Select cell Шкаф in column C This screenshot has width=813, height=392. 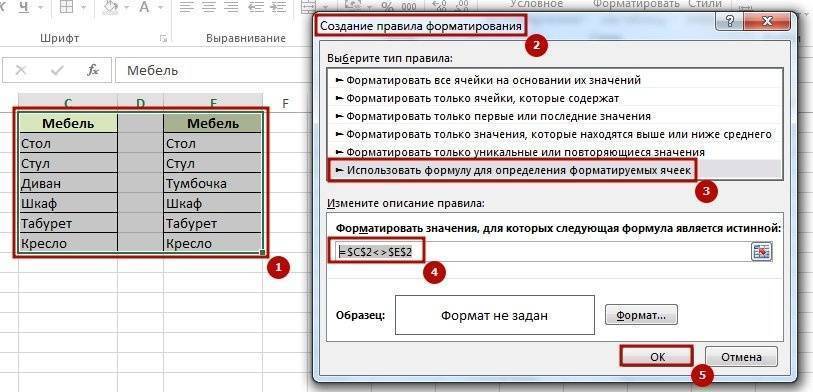(x=68, y=203)
